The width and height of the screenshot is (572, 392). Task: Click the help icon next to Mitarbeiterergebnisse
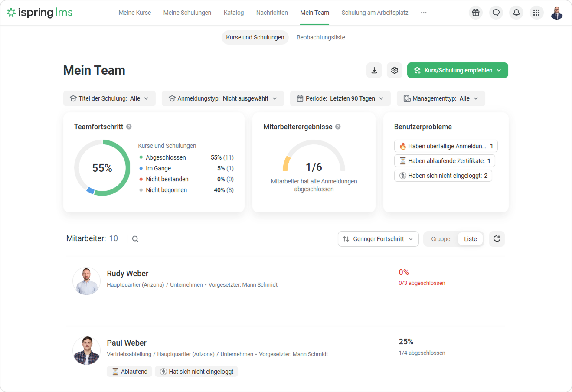click(338, 127)
